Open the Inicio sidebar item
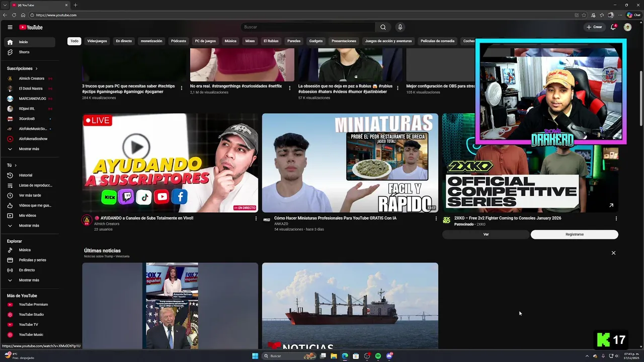The image size is (644, 362). [x=30, y=42]
